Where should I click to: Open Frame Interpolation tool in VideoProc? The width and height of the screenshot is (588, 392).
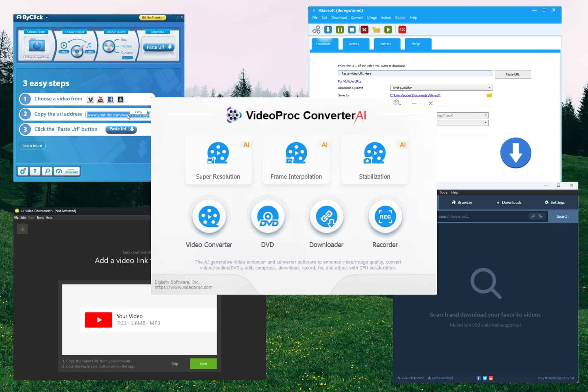296,160
